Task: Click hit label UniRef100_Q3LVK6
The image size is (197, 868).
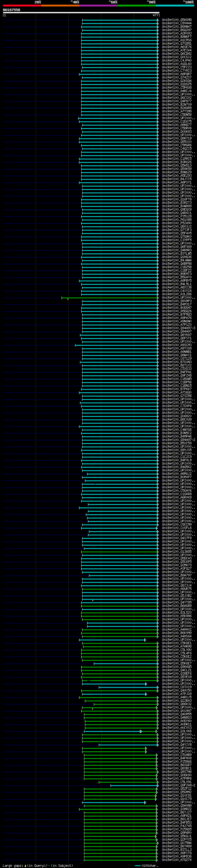Action: click(177, 731)
